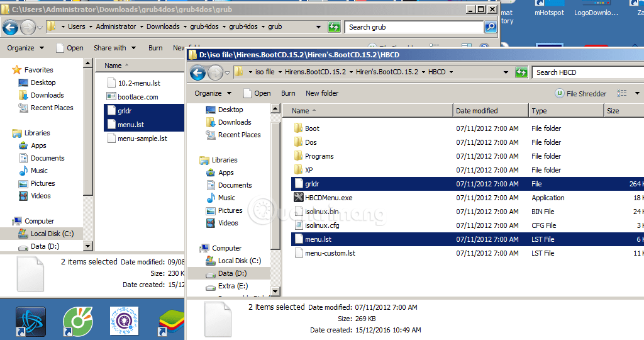This screenshot has height=340, width=644.
Task: Change view layout icon in HBCD window
Action: coord(622,93)
